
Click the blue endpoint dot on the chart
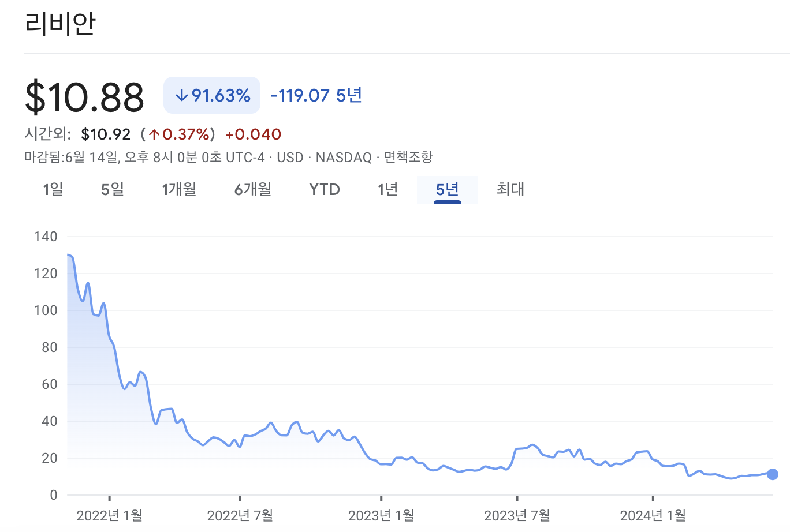coord(773,474)
